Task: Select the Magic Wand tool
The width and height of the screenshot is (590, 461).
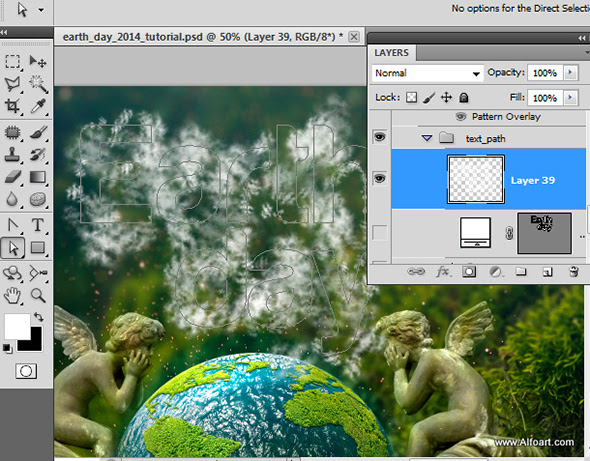Action: [x=38, y=84]
